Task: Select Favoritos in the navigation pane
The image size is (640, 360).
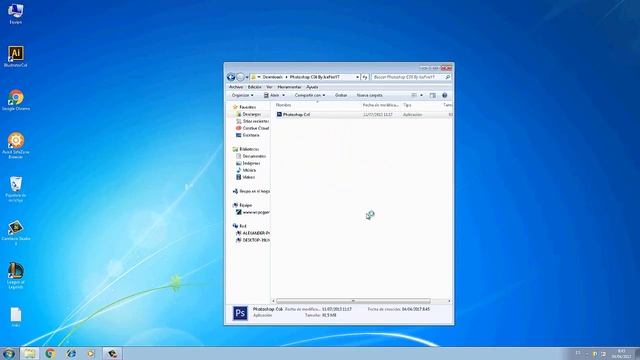Action: [x=244, y=107]
